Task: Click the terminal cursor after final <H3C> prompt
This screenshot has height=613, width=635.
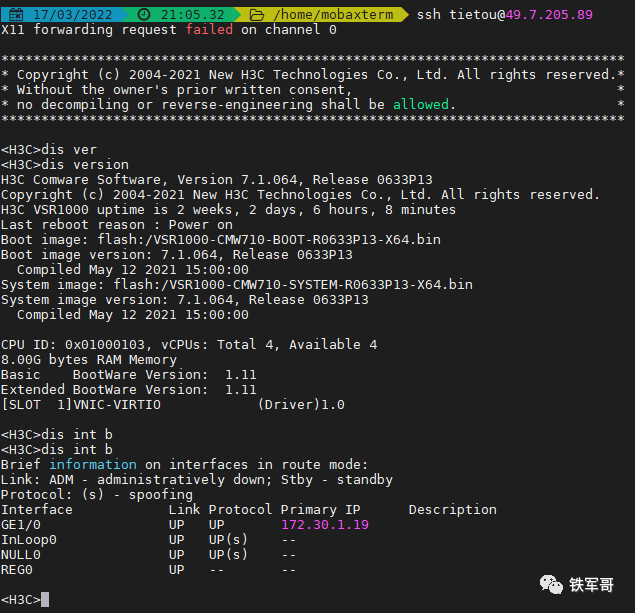Action: tap(45, 600)
